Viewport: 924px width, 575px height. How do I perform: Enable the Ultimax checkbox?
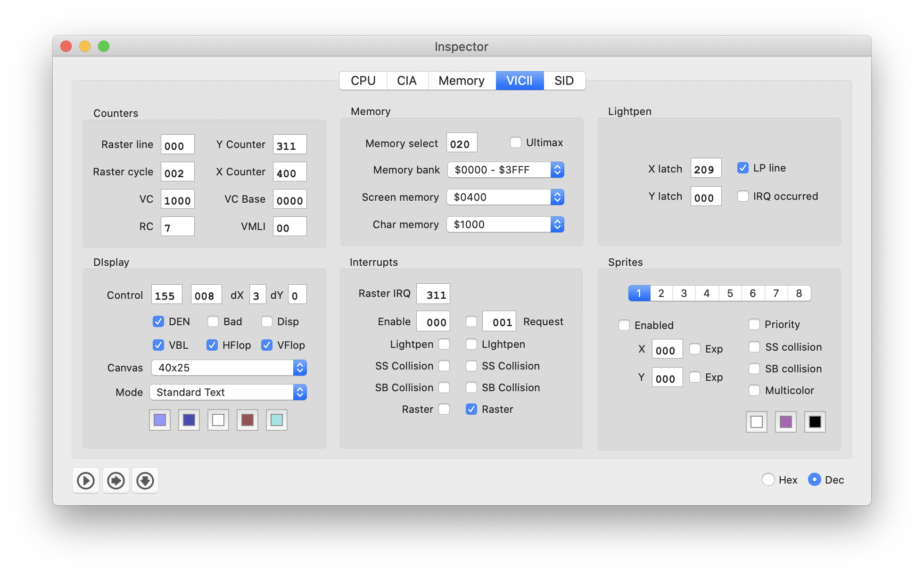515,142
